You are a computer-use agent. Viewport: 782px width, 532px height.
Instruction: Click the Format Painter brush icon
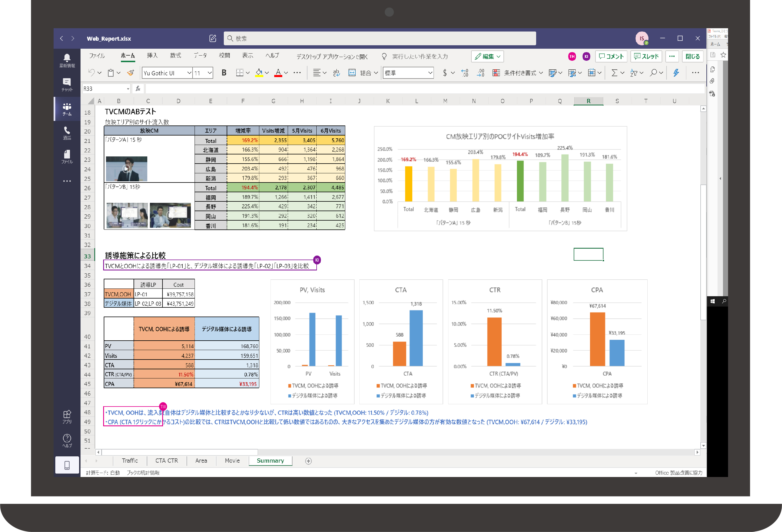[131, 73]
